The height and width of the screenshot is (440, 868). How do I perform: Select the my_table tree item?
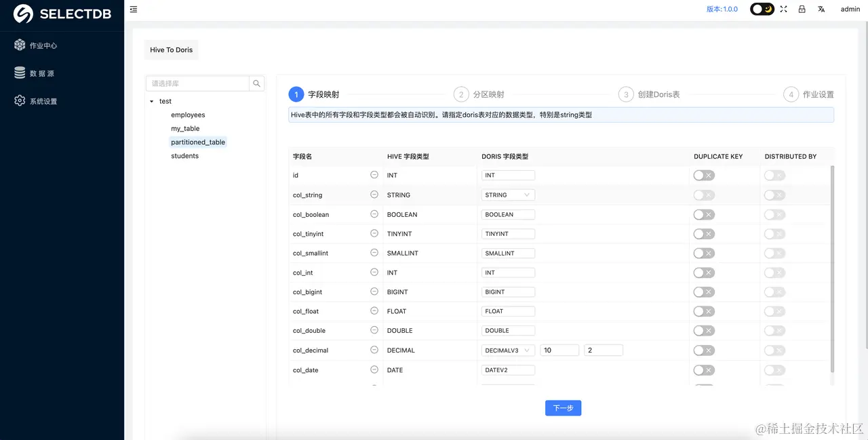pos(185,128)
